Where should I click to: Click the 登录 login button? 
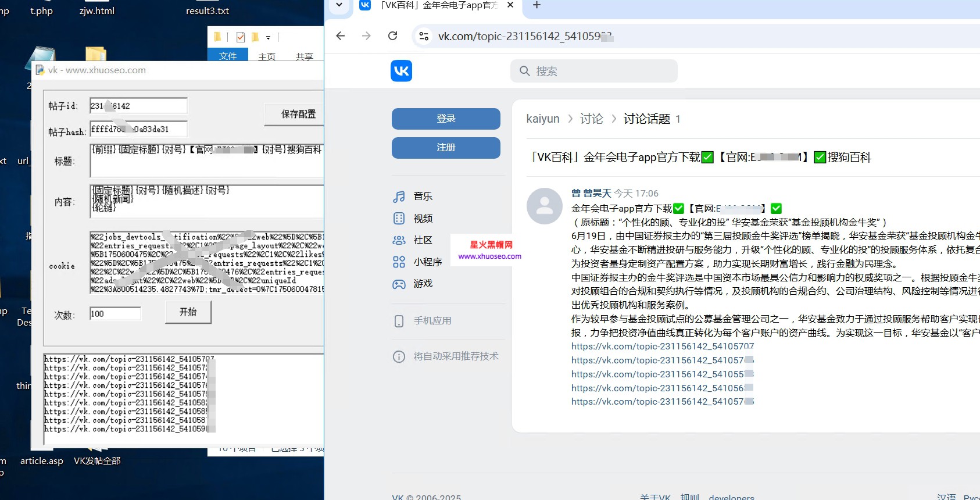[446, 119]
